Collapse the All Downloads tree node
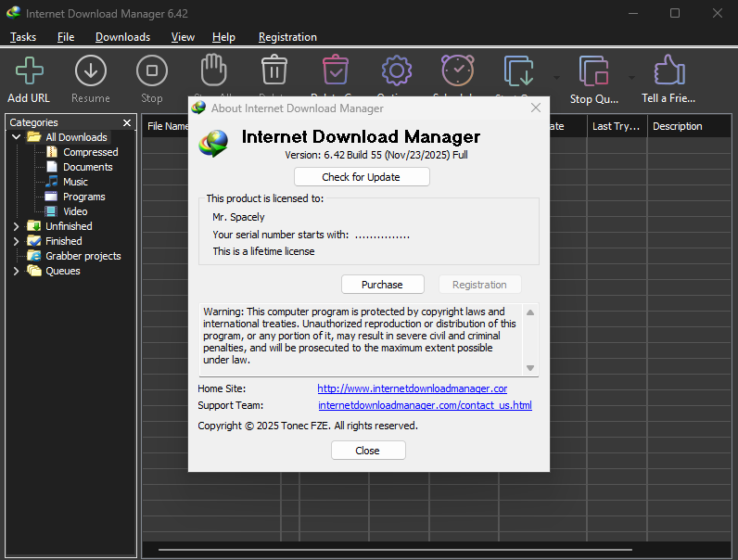The width and height of the screenshot is (738, 560). click(x=16, y=137)
